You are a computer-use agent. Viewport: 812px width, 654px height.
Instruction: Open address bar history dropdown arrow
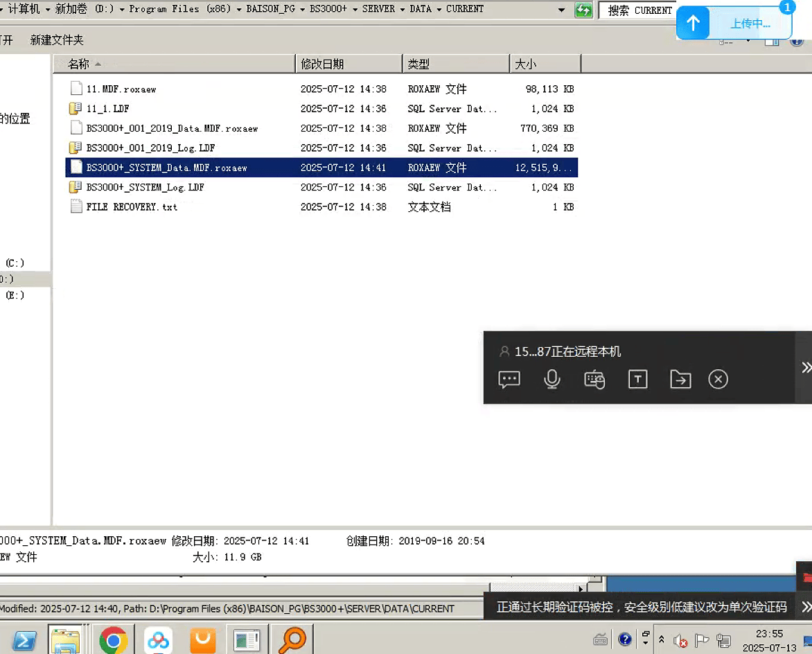[562, 10]
